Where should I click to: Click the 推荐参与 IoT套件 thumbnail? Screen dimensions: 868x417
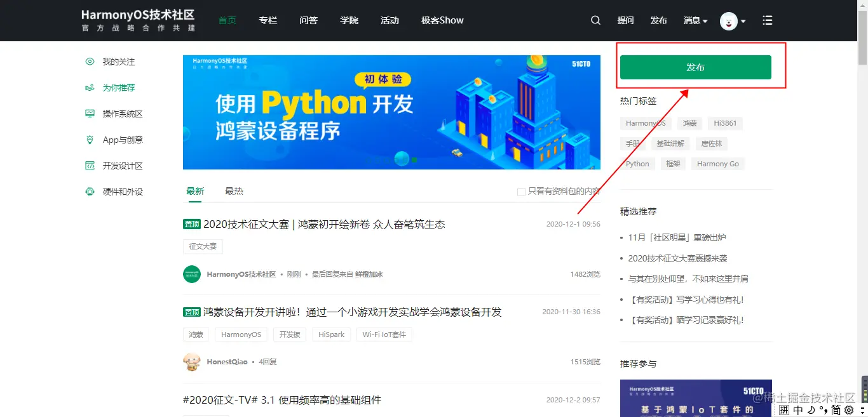[x=696, y=398]
